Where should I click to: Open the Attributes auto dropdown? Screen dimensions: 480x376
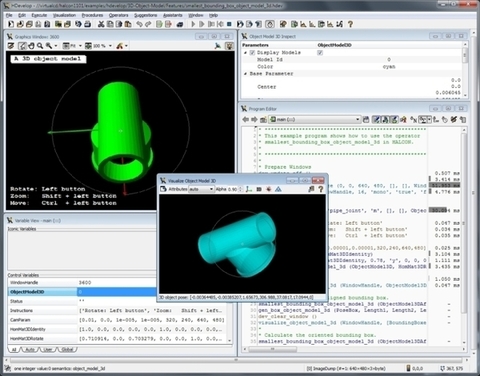201,189
